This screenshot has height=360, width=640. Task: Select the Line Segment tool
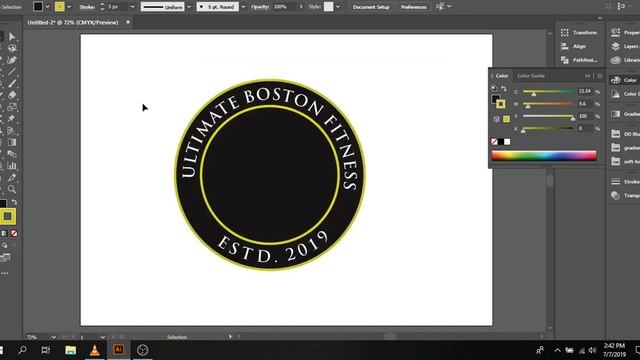[x=12, y=72]
